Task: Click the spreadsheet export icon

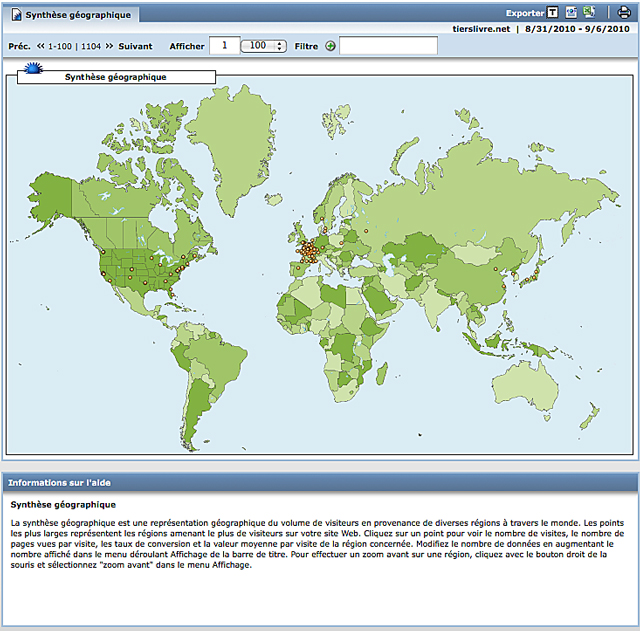Action: click(x=589, y=13)
